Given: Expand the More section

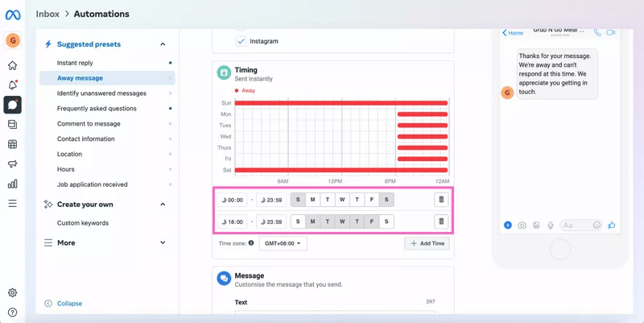Looking at the screenshot, I should click(163, 242).
